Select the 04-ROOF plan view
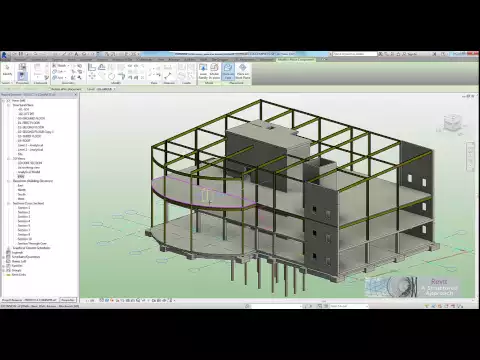 24,141
